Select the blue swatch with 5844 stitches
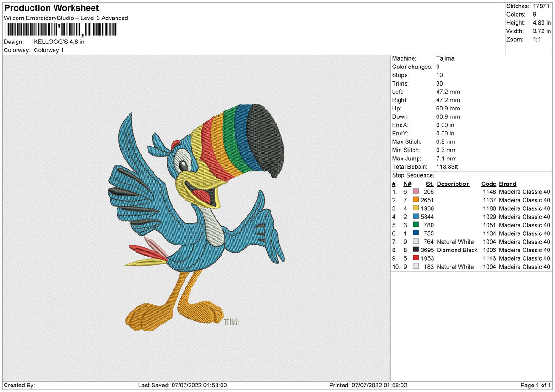The height and width of the screenshot is (392, 555). 415,217
